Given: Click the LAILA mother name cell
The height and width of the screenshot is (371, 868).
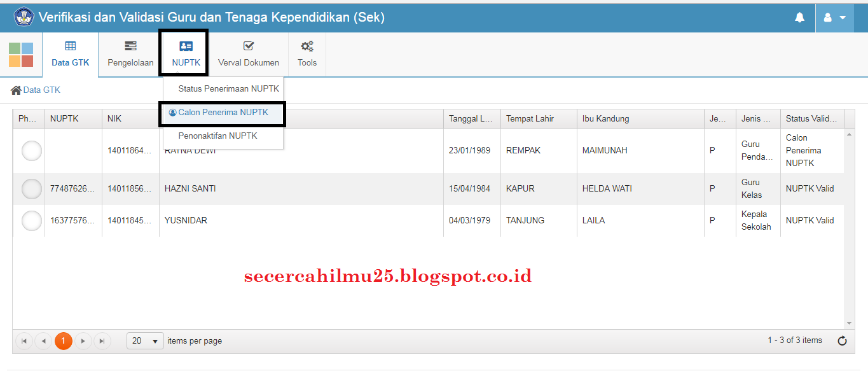Looking at the screenshot, I should (640, 221).
